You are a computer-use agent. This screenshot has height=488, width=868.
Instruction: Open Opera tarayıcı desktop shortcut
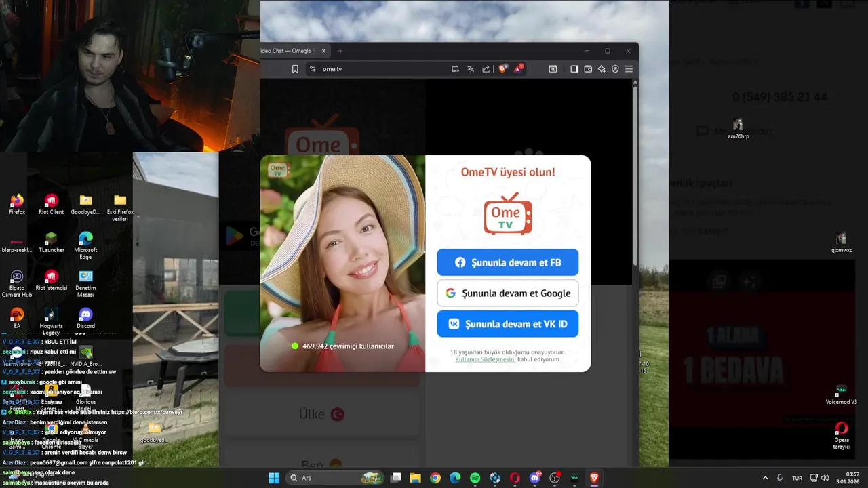[x=842, y=435]
